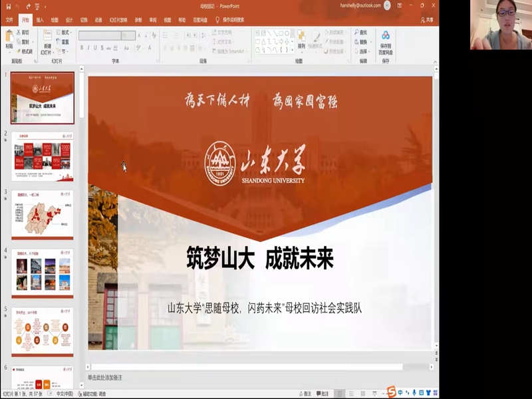
Task: Click the Find (查找) tool
Action: (363, 32)
